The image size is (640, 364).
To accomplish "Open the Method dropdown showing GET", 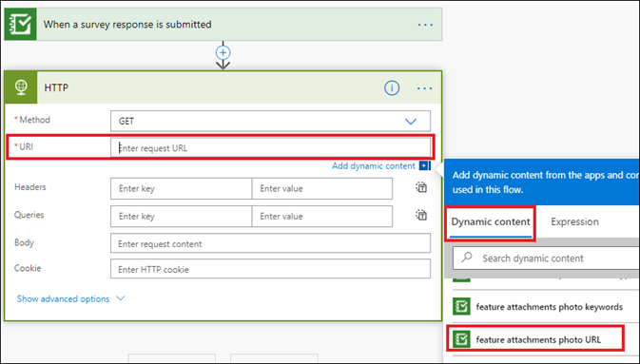I will 270,122.
